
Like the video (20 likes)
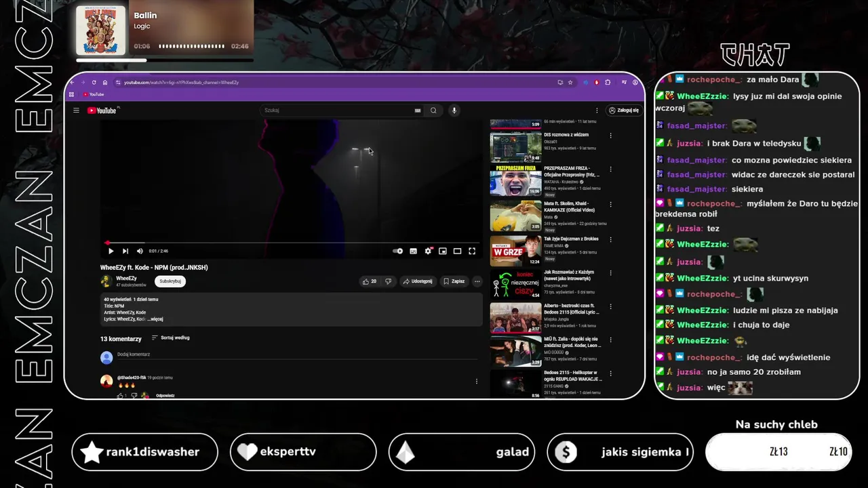click(370, 281)
